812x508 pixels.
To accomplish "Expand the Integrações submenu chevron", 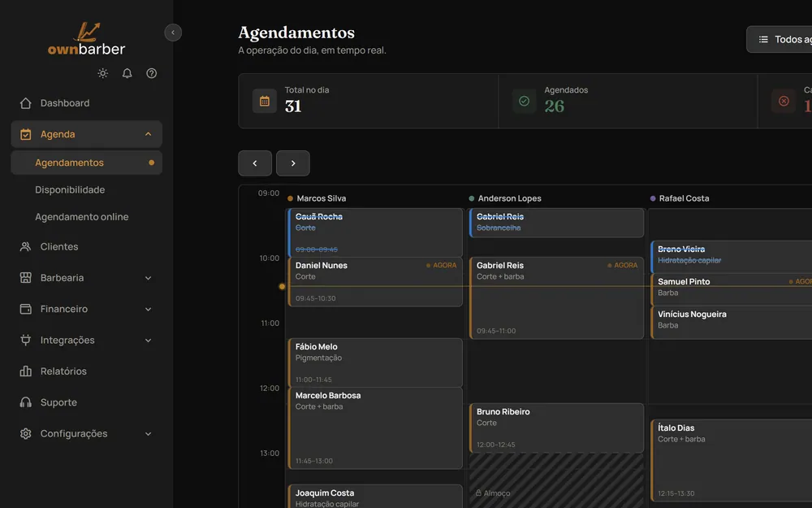I will pos(148,340).
